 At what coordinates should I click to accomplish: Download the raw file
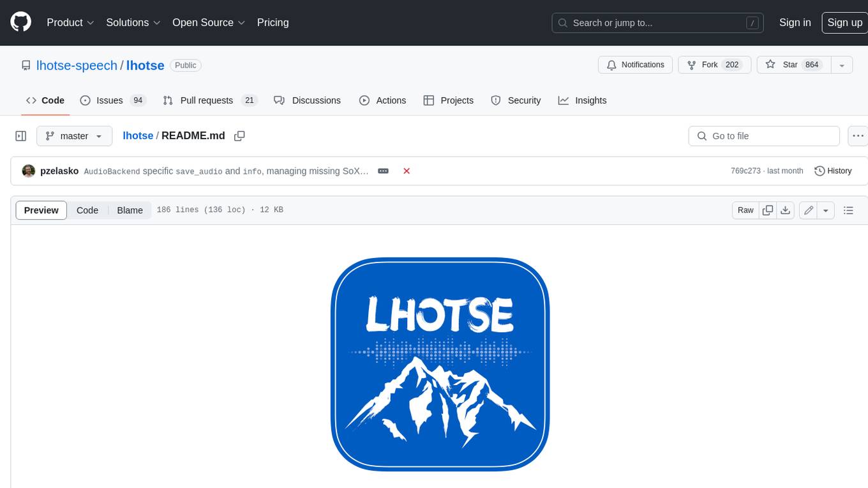(x=786, y=210)
